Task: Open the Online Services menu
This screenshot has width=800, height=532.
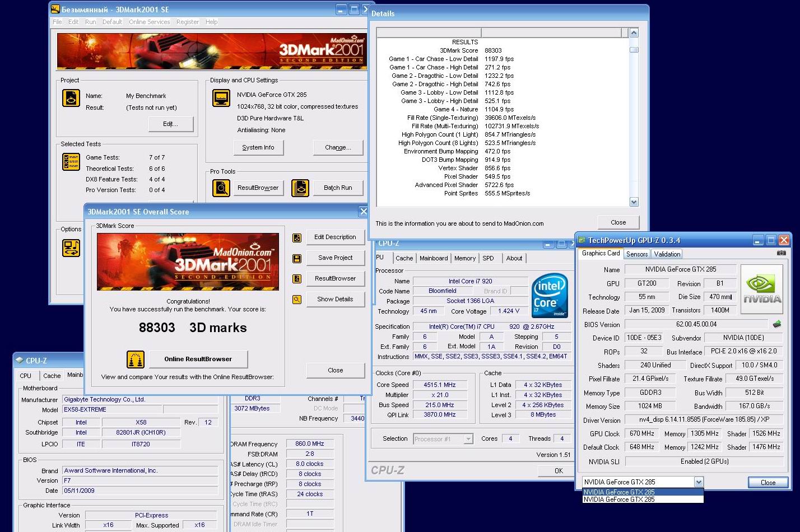Action: click(x=149, y=22)
